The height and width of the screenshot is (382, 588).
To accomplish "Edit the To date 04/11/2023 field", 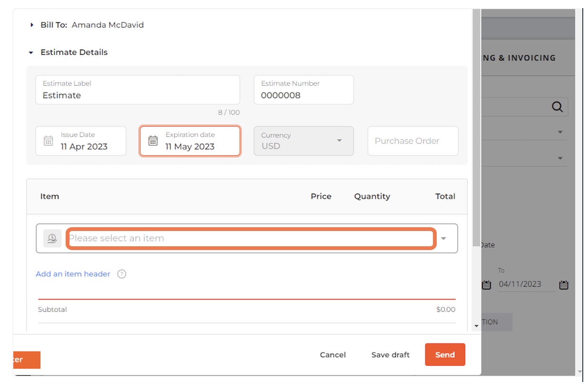I will [x=526, y=284].
